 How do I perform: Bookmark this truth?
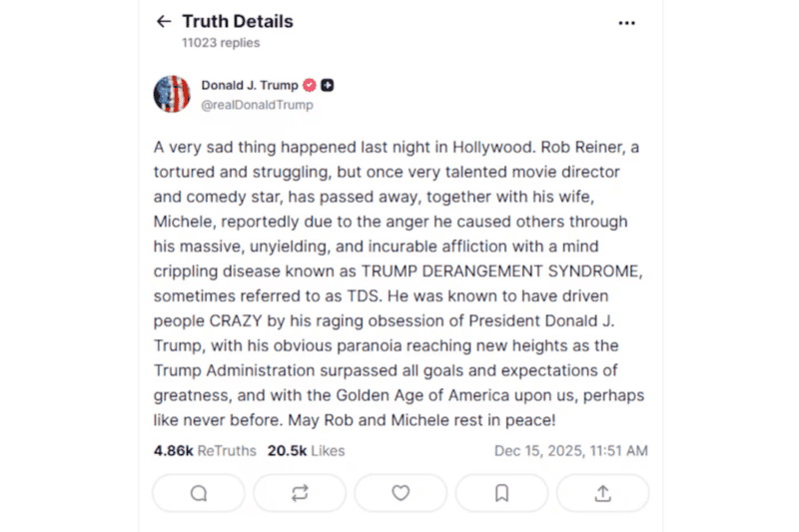click(501, 493)
